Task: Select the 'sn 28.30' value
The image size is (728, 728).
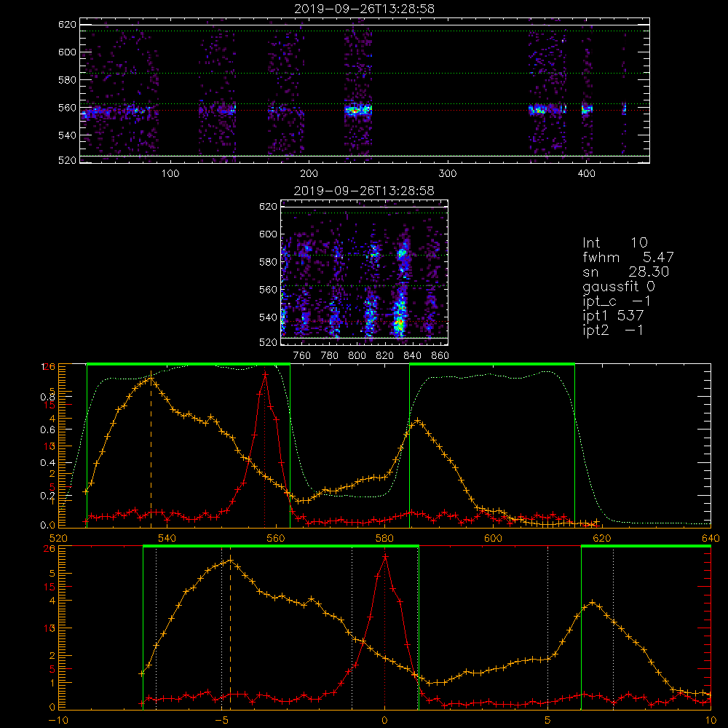Action: click(x=626, y=272)
